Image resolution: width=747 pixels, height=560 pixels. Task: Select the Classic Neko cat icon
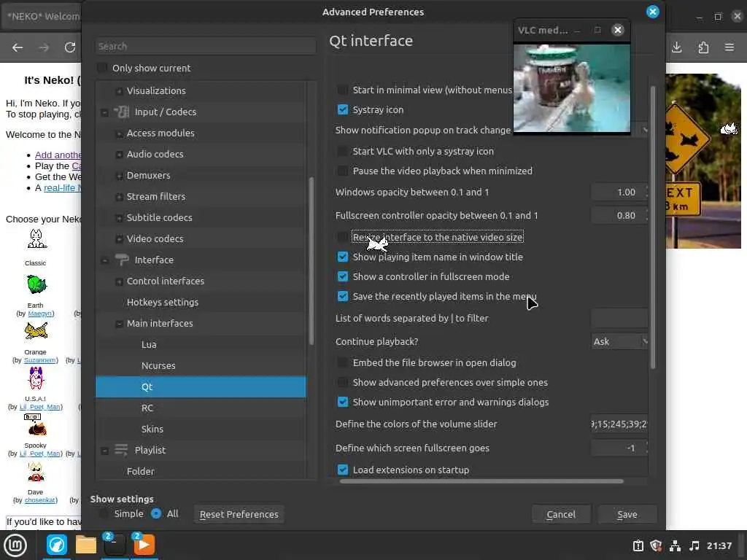pos(36,239)
